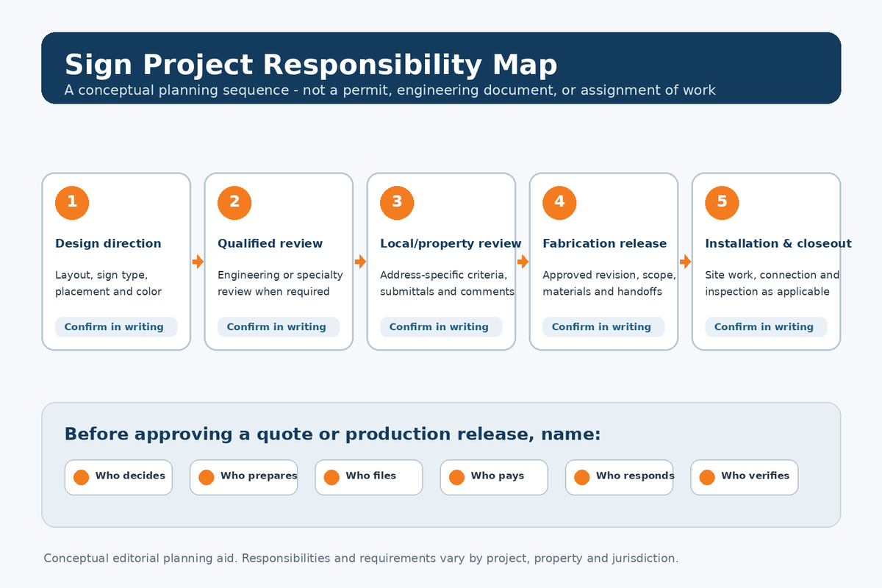Click the orange step 1 circle
Viewport: 882px width, 588px height.
point(72,202)
